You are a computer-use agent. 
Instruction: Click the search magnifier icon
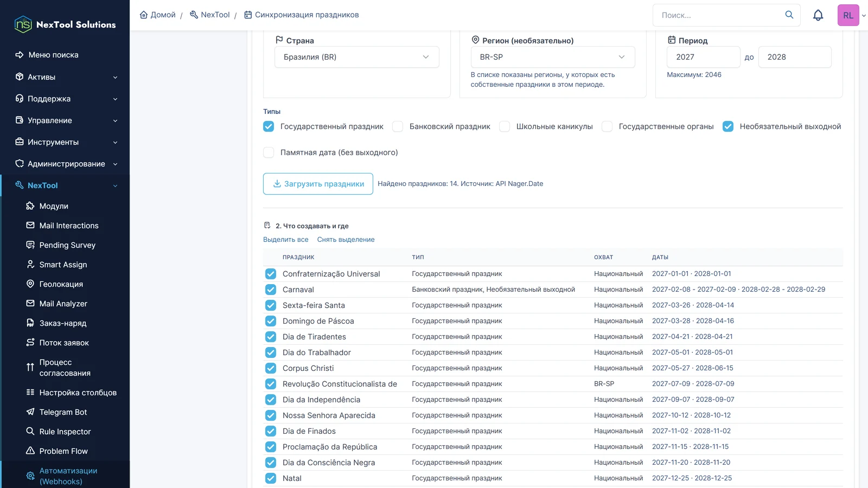(789, 15)
